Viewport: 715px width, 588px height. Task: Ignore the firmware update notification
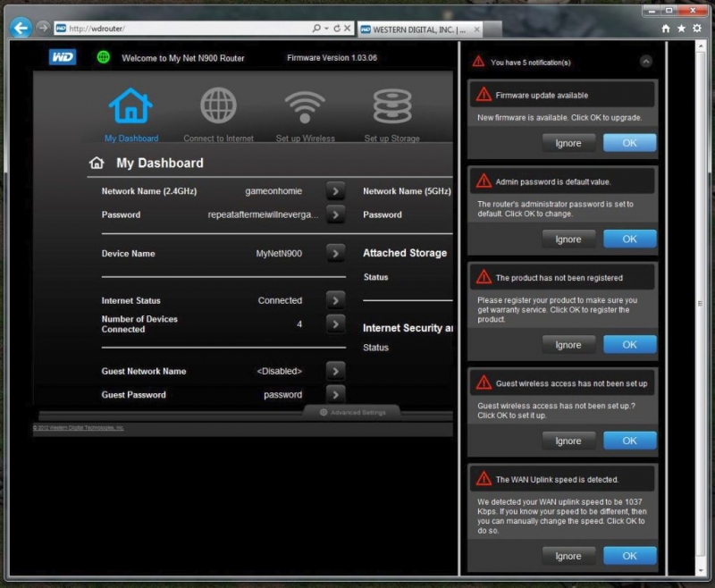pyautogui.click(x=568, y=143)
